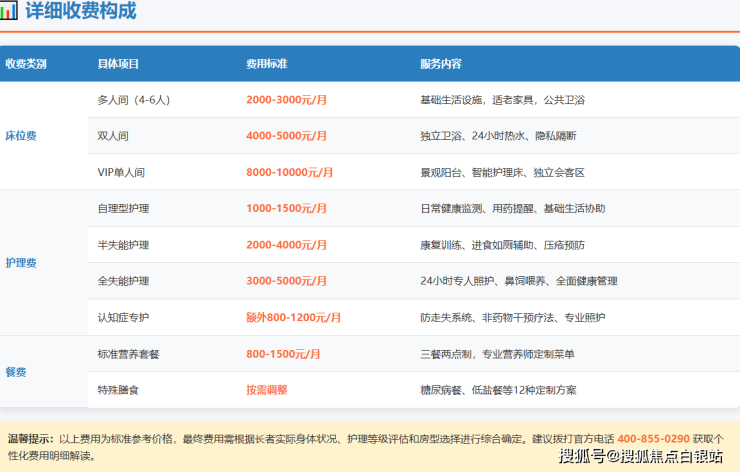
Task: Select the 具体项目 column header
Action: (118, 64)
